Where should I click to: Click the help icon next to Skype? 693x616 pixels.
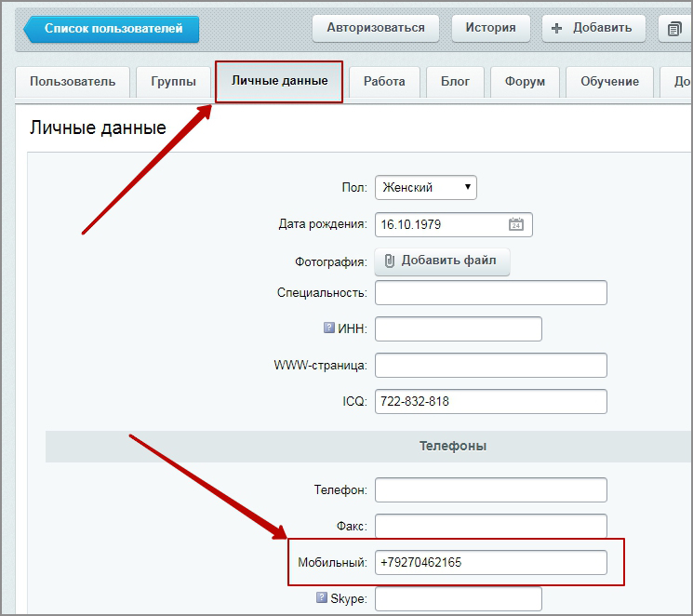(x=322, y=597)
